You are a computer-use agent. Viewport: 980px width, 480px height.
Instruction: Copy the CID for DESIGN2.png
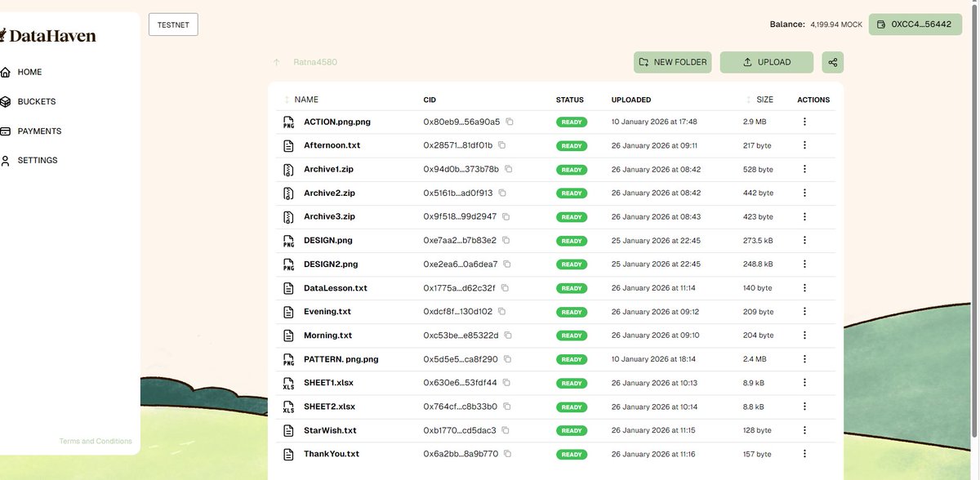coord(506,264)
